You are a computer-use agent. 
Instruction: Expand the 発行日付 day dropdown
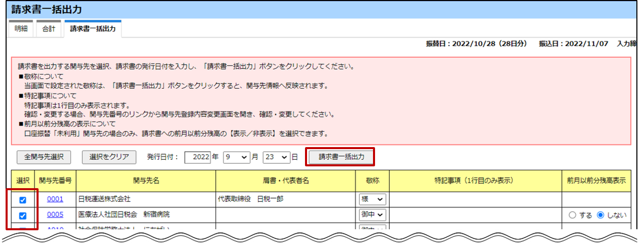coord(276,157)
